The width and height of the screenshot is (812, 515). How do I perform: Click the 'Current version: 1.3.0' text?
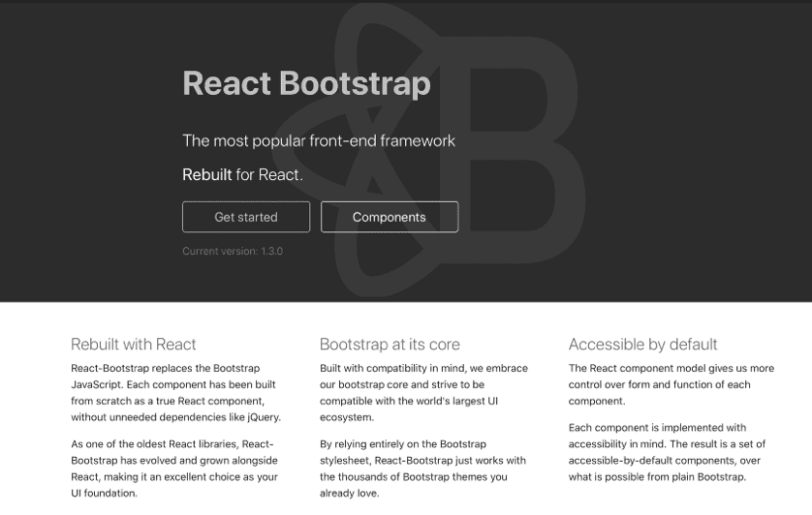click(x=233, y=251)
